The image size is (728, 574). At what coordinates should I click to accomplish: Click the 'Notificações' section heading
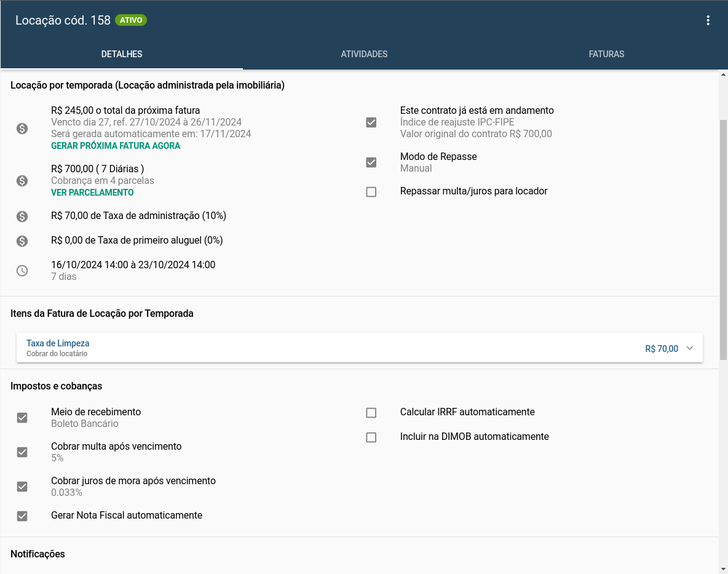coord(38,554)
